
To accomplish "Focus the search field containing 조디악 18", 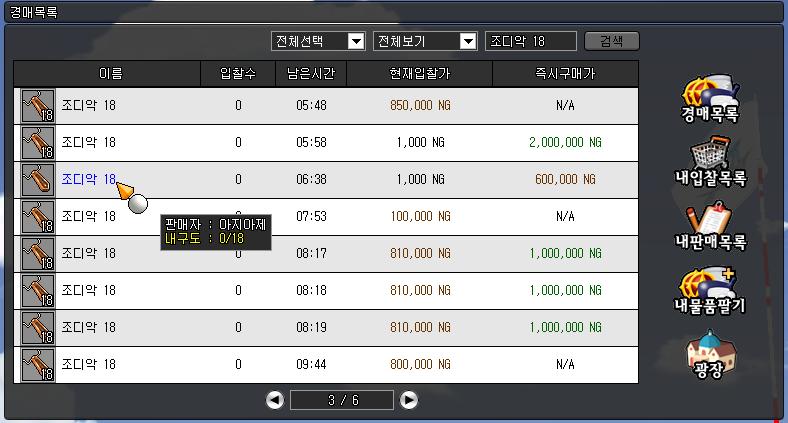I will point(531,41).
